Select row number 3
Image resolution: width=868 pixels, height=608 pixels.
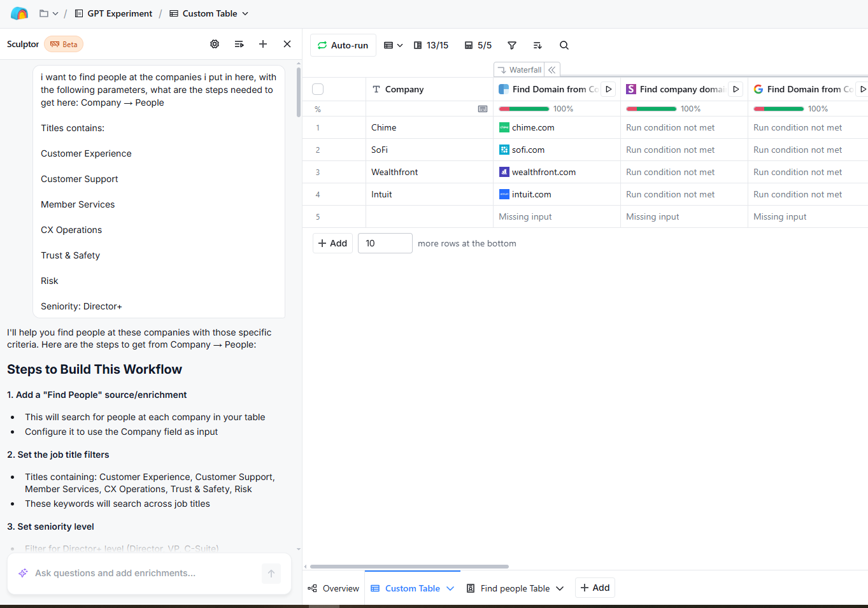pos(318,172)
